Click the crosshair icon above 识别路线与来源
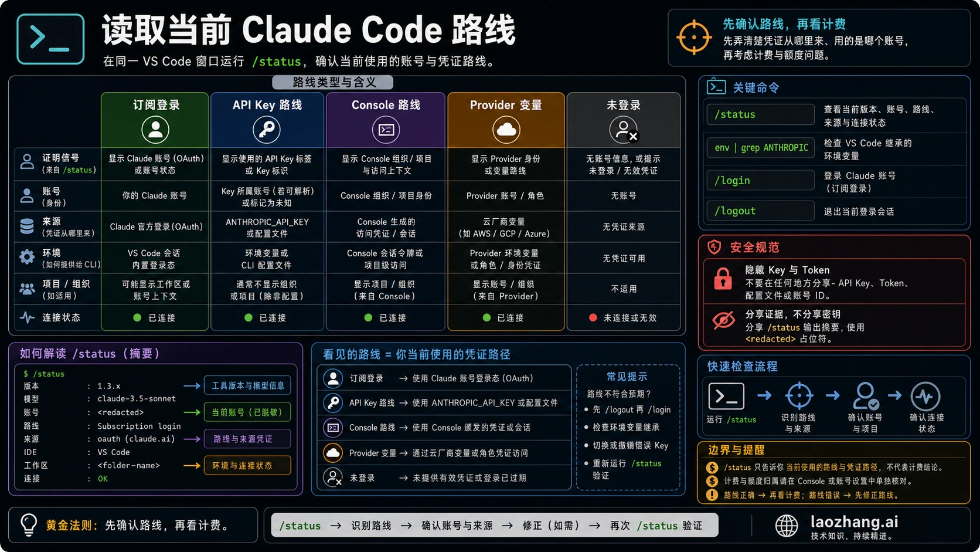 799,396
